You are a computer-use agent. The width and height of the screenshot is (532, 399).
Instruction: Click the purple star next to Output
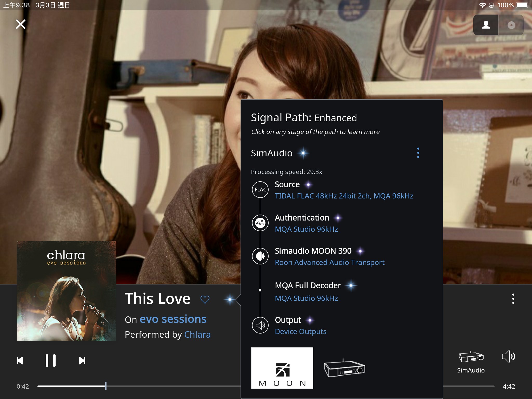pos(310,320)
